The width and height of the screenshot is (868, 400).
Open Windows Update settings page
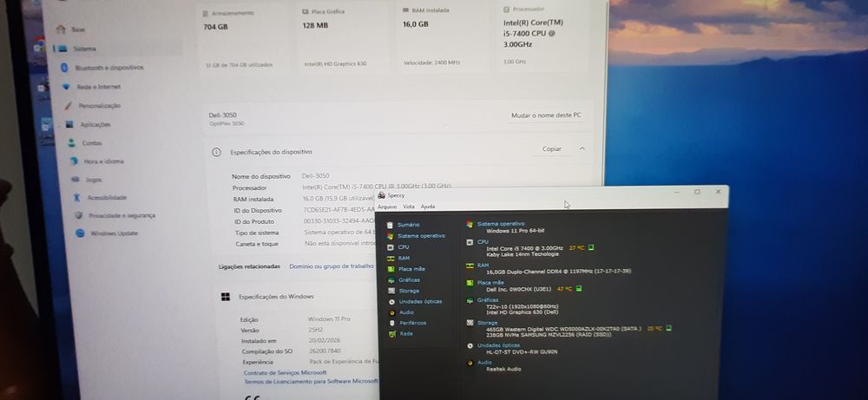(114, 233)
